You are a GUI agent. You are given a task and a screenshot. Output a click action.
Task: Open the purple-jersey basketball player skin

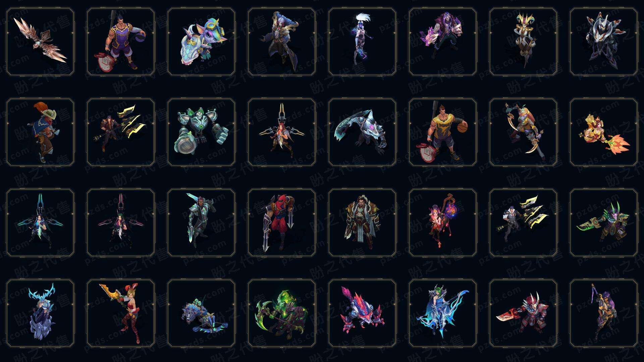[x=121, y=42]
